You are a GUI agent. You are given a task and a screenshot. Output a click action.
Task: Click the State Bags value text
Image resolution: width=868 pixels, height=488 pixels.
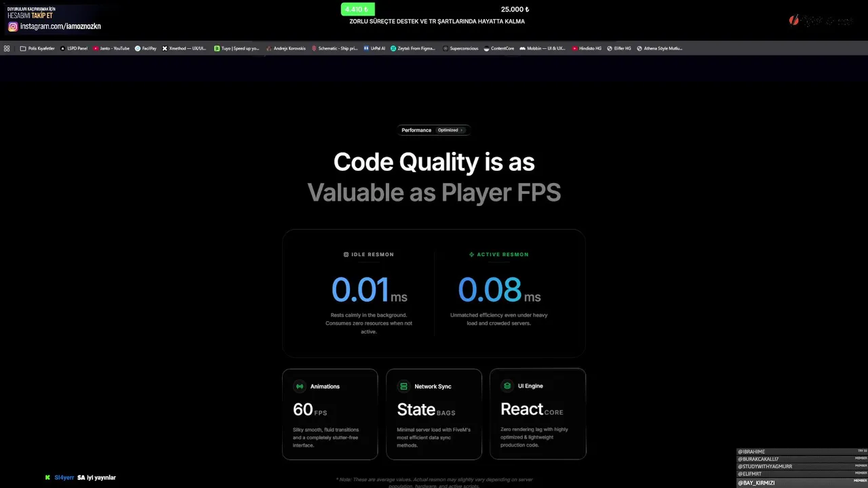pyautogui.click(x=426, y=410)
